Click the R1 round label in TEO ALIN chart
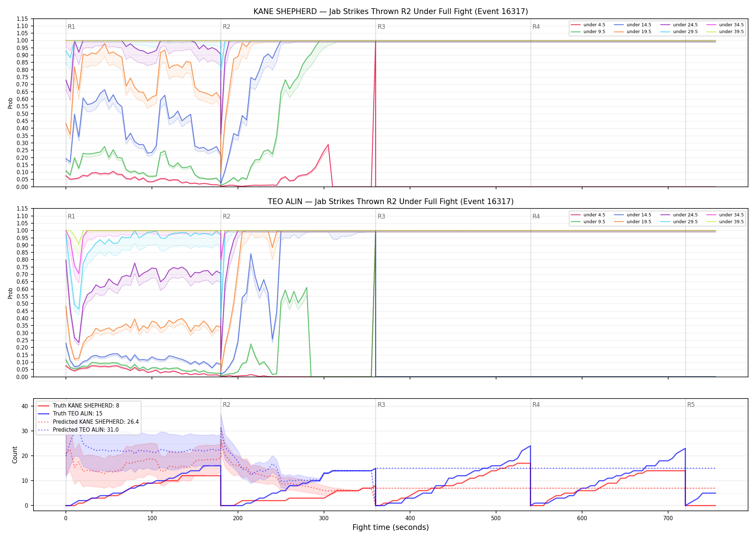This screenshot has height=540, width=756. (71, 216)
